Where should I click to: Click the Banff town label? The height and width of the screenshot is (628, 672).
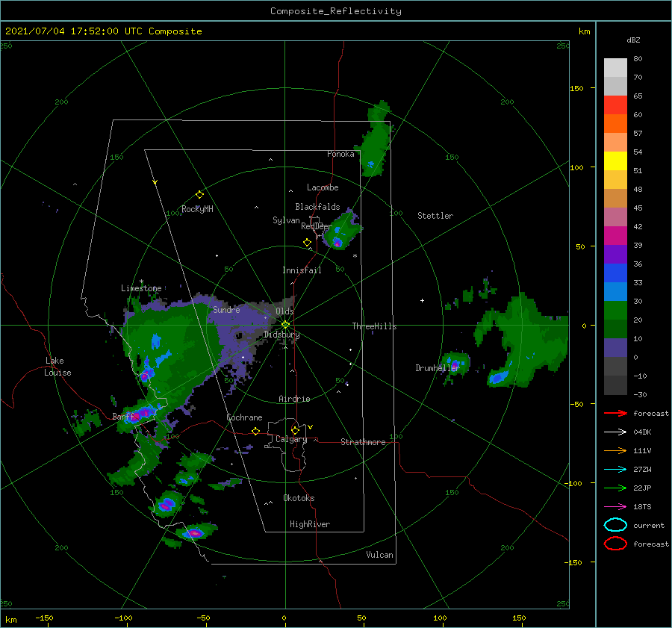tap(123, 416)
